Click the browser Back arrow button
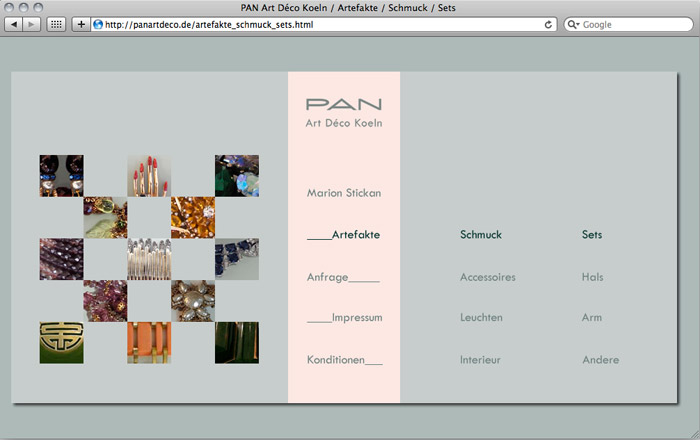Viewport: 700px width, 440px height. 14,24
